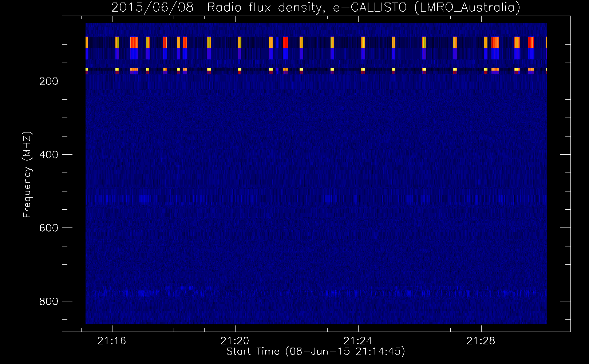This screenshot has width=589, height=364.
Task: Select the 'Frequency (MHZ)' axis label
Action: point(27,175)
